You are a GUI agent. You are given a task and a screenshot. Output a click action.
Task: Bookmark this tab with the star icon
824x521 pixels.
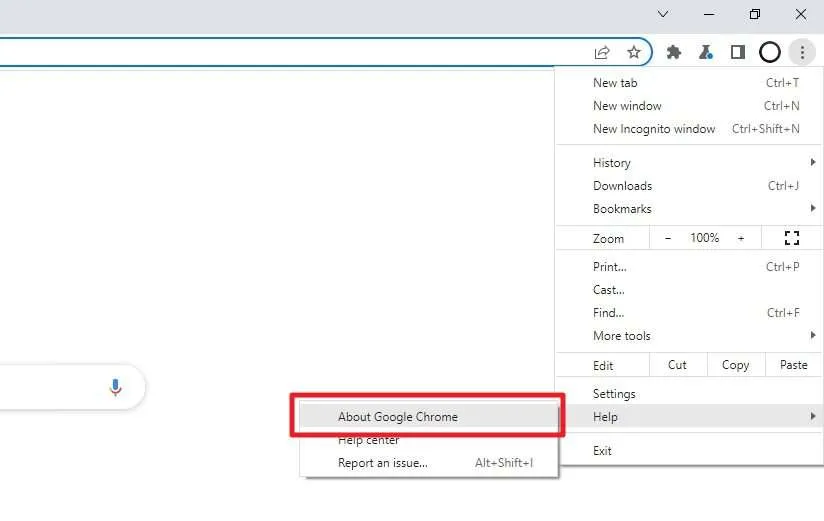click(634, 52)
